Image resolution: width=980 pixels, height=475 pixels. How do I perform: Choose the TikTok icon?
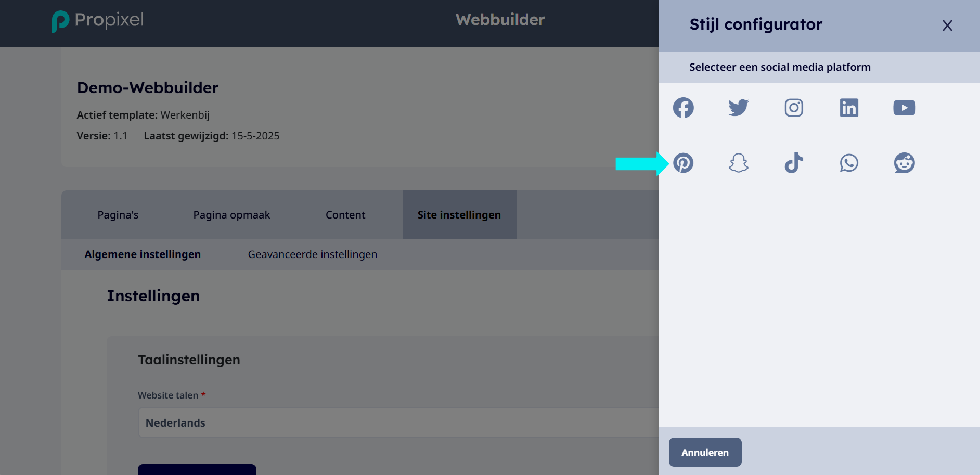pos(794,163)
